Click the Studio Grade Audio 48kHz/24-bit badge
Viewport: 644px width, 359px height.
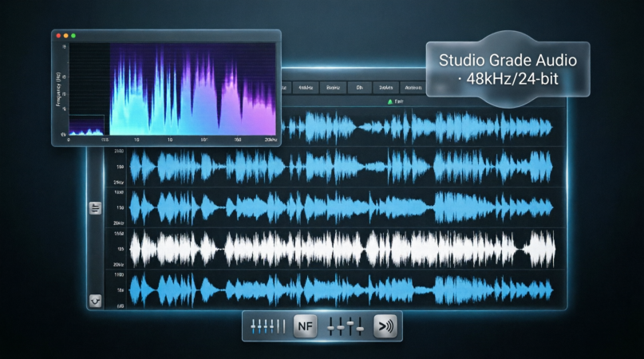point(508,69)
